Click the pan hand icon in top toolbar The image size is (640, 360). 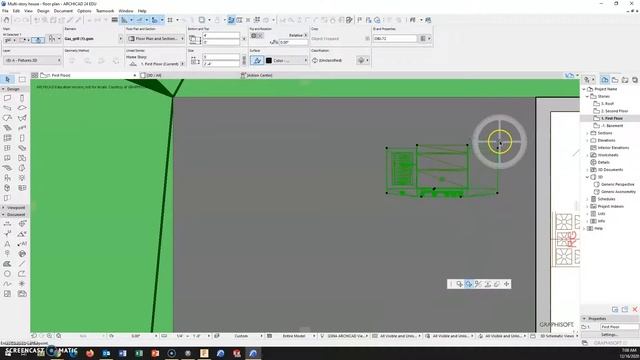point(7,20)
